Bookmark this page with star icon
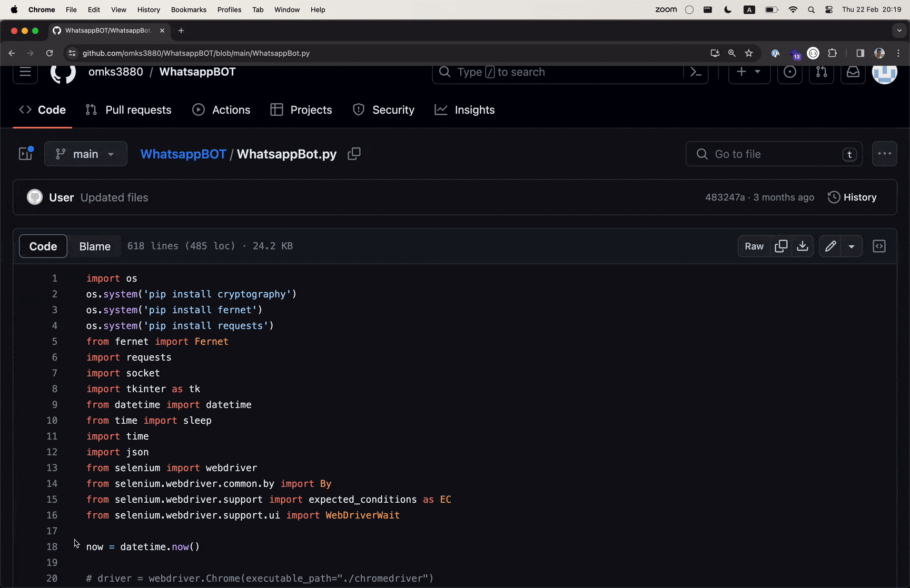Image resolution: width=910 pixels, height=588 pixels. (749, 53)
